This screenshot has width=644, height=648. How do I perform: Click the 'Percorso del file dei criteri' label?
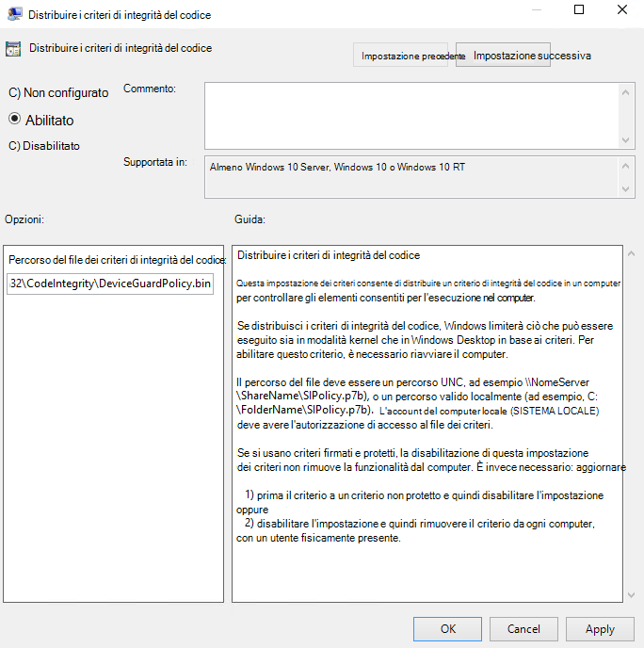pos(118,260)
